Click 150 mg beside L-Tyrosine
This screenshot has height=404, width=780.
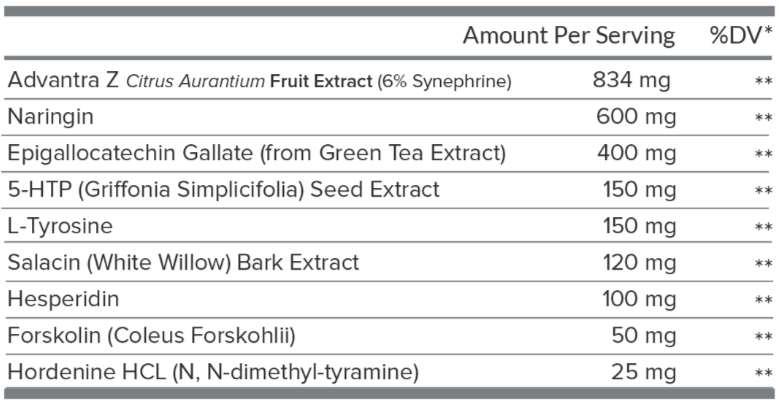(x=639, y=226)
